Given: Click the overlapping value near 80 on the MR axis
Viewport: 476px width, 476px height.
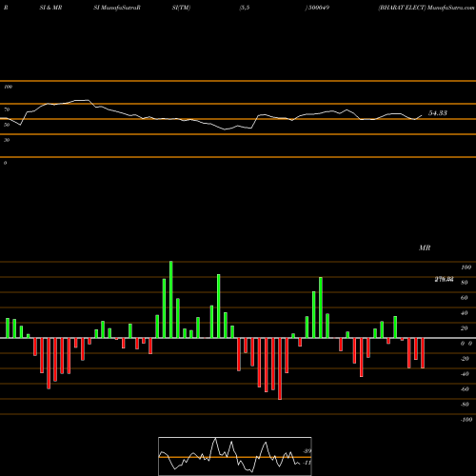Looking at the screenshot, I should coord(444,279).
